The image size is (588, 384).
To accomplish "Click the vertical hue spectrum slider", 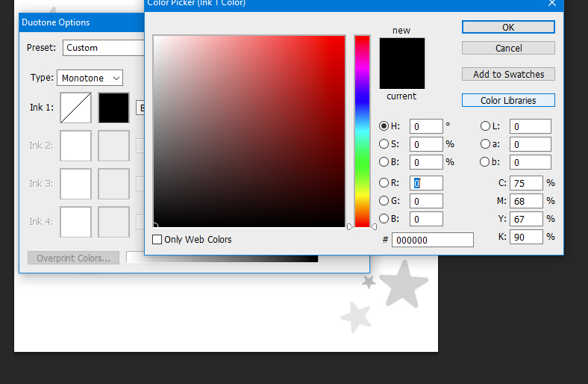I will click(x=362, y=131).
